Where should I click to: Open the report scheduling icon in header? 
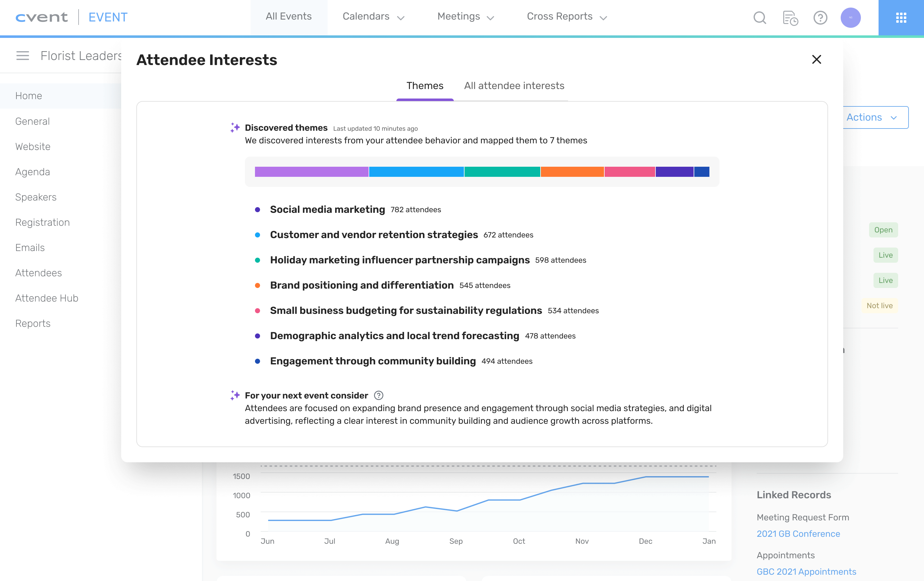pos(790,18)
